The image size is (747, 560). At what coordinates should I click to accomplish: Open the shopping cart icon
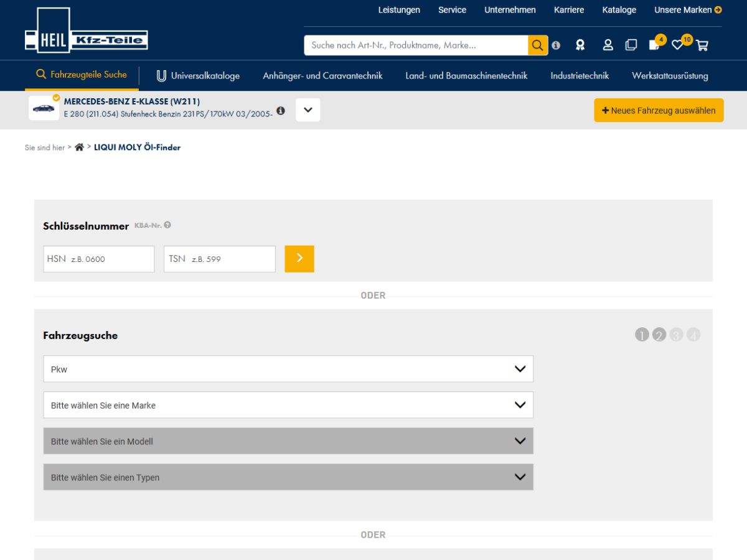click(x=702, y=45)
